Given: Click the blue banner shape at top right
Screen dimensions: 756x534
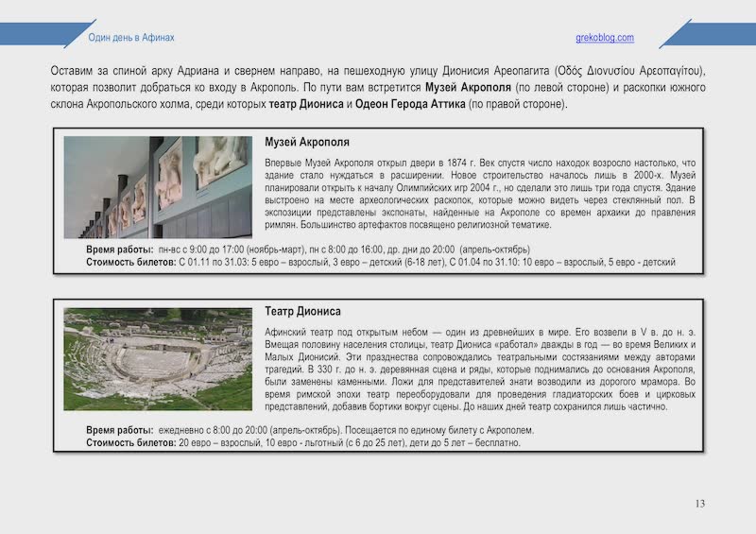Looking at the screenshot, I should [709, 34].
